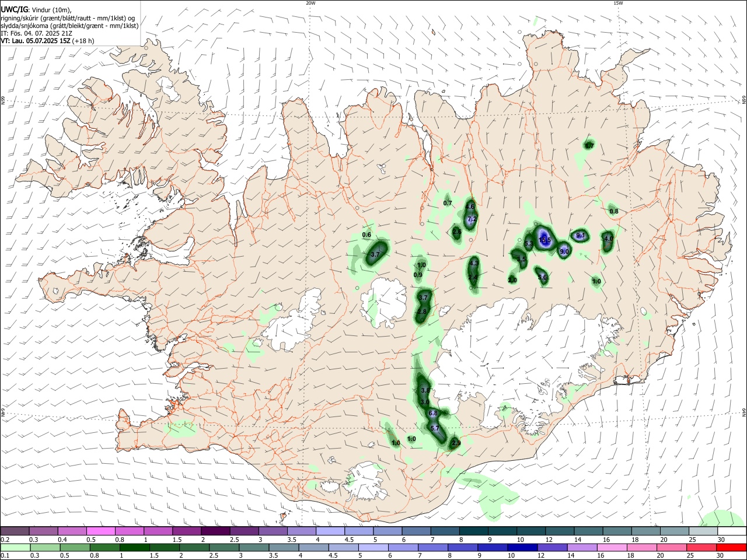The height and width of the screenshot is (560, 747).
Task: Select the 7.2 precipitation value
Action: coord(472,219)
